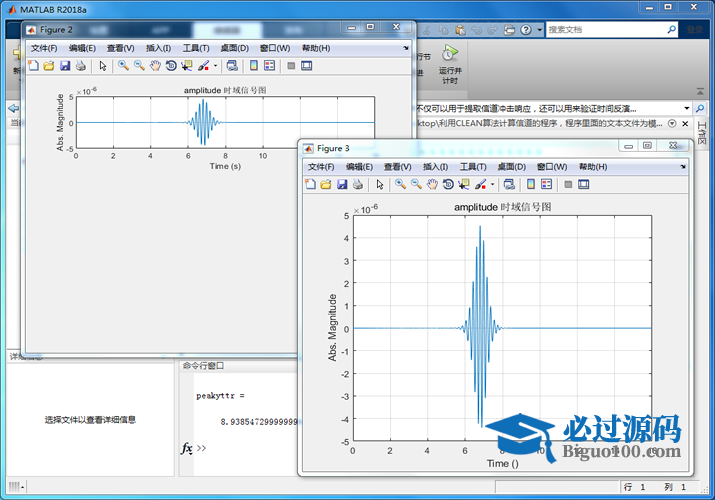Dock Figure 2 using corner arrow
The height and width of the screenshot is (500, 715).
click(406, 48)
